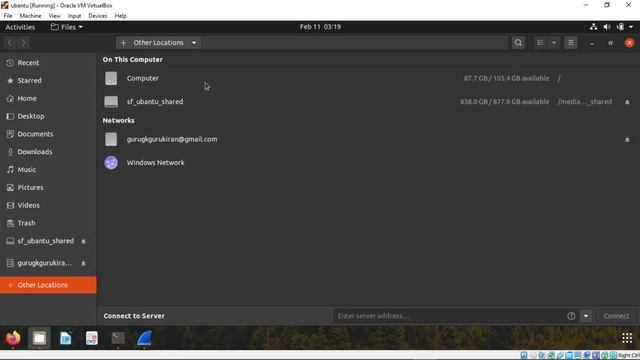Screen dimensions: 640x360
Task: Unmount gurugkgurukiran@gmail.com in the networks list
Action: [627, 140]
